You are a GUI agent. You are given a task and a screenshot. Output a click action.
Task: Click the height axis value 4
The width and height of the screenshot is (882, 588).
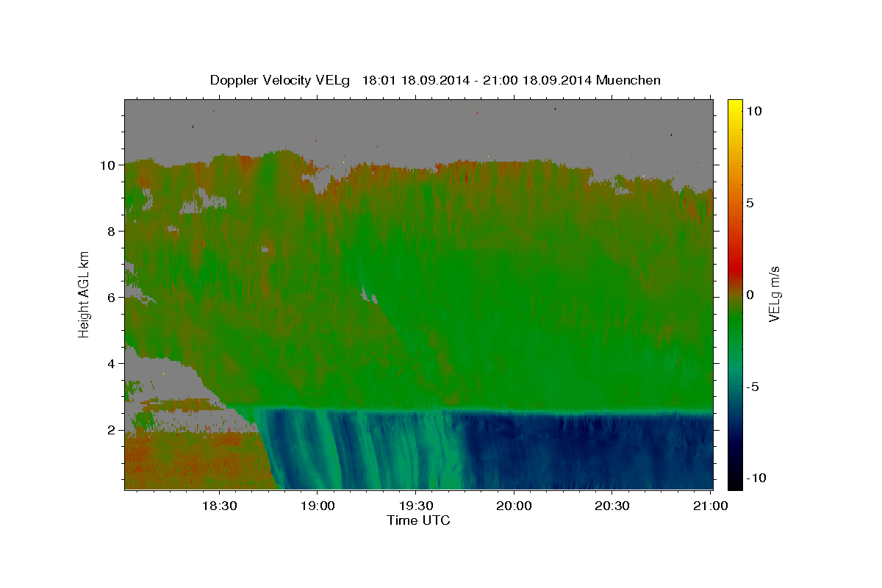[112, 364]
